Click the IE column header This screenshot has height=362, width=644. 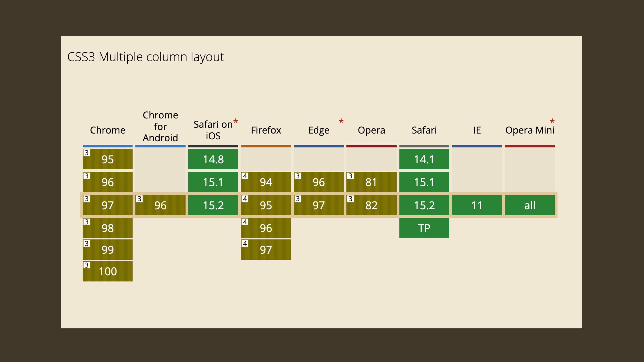click(477, 130)
